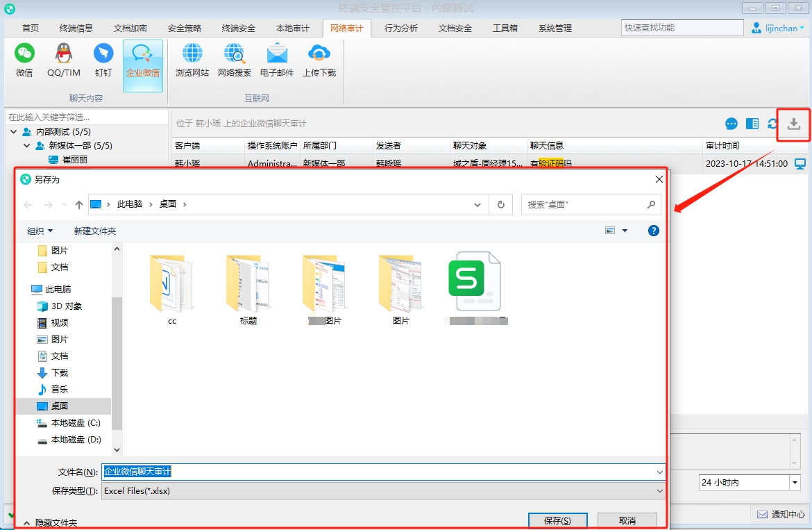Expand the address path history dropdown
This screenshot has width=812, height=530.
coord(477,205)
